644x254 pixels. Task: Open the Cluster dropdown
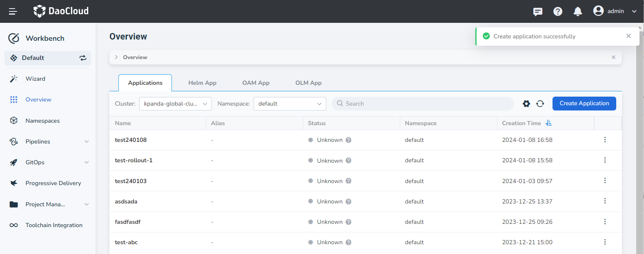click(175, 104)
